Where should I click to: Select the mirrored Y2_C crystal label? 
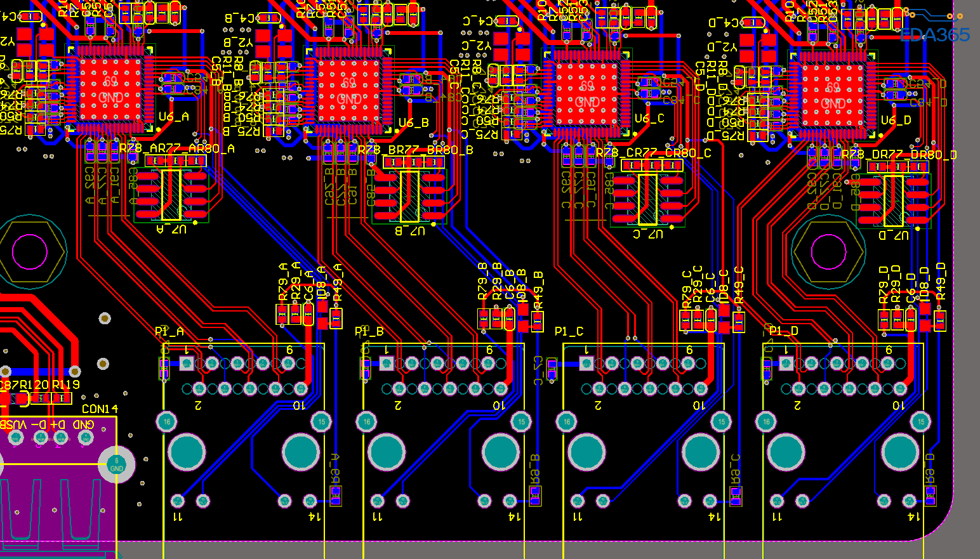click(x=476, y=46)
